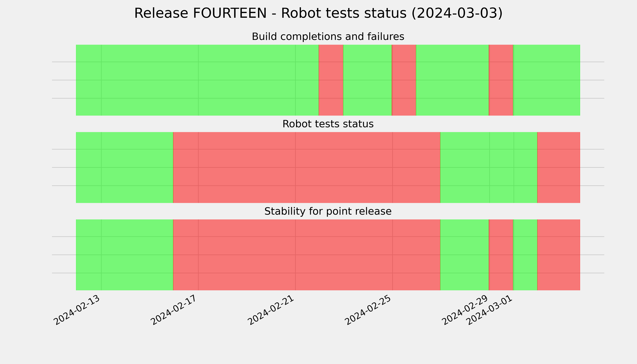This screenshot has height=364, width=637.
Task: Select the large red region in Stability for point release
Action: coord(307,255)
